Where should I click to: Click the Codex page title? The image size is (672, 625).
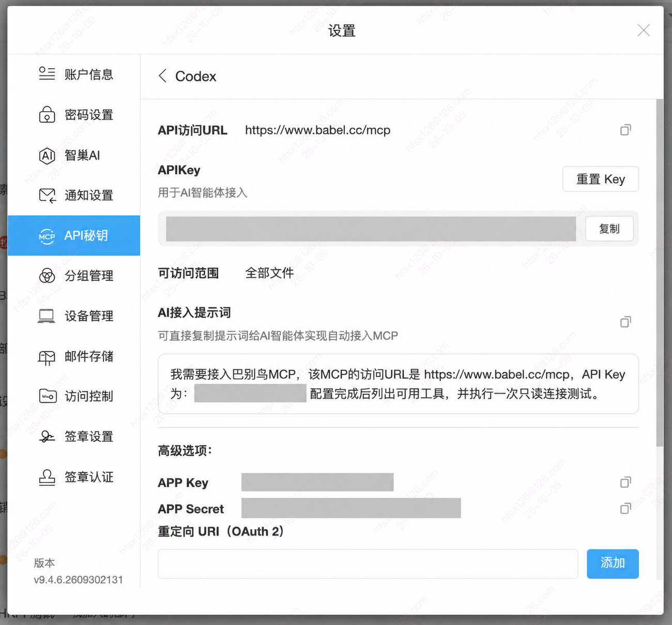[x=195, y=76]
